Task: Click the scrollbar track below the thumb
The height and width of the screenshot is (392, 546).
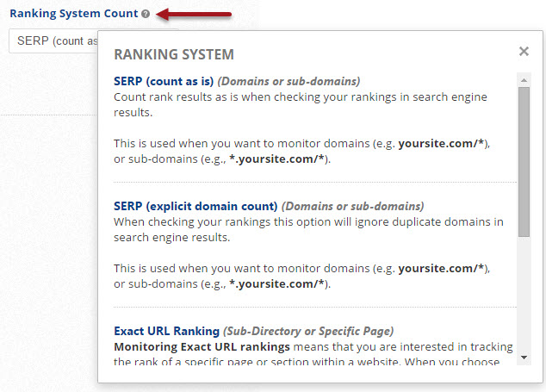Action: click(523, 293)
